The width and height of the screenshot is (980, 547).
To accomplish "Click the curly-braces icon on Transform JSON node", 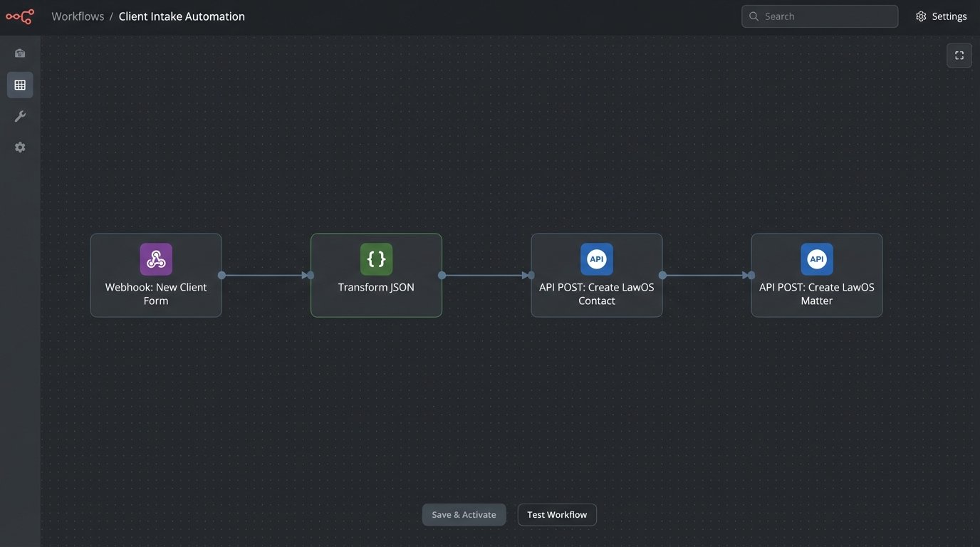I will point(376,259).
